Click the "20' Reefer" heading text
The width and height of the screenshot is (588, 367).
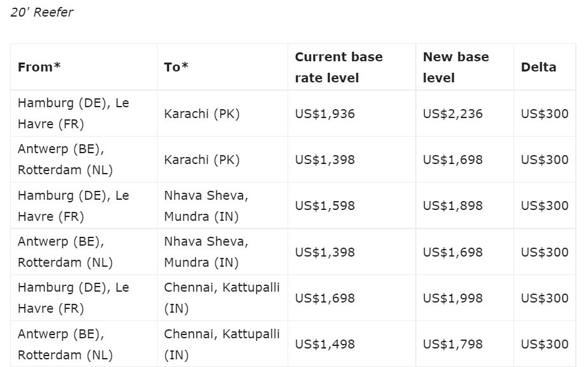pos(41,12)
